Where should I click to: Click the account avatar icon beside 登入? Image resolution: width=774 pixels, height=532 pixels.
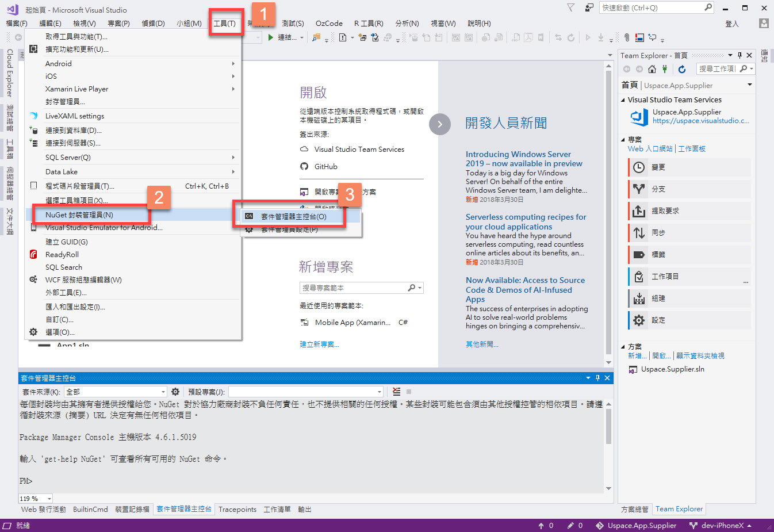pyautogui.click(x=764, y=24)
